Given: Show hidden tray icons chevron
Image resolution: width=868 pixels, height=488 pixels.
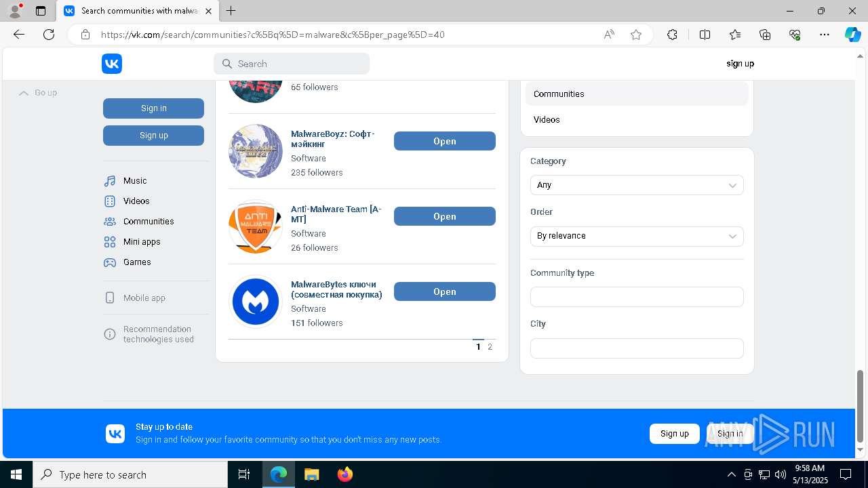Looking at the screenshot, I should (731, 474).
